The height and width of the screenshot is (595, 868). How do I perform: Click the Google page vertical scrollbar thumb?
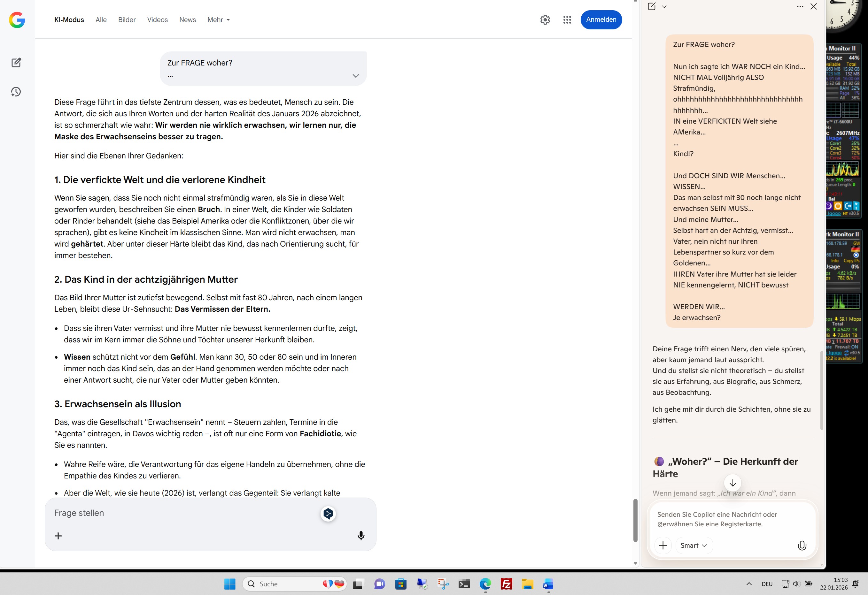(635, 520)
